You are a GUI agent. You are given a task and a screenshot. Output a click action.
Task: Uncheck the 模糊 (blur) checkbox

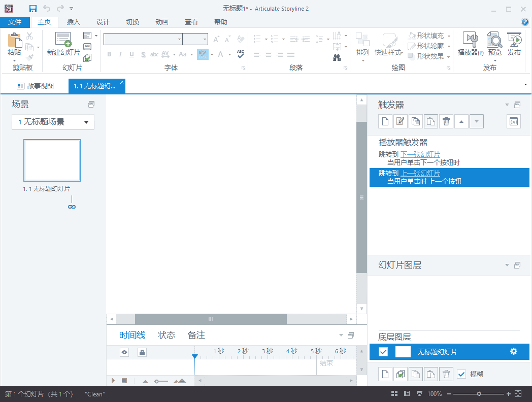pos(462,374)
